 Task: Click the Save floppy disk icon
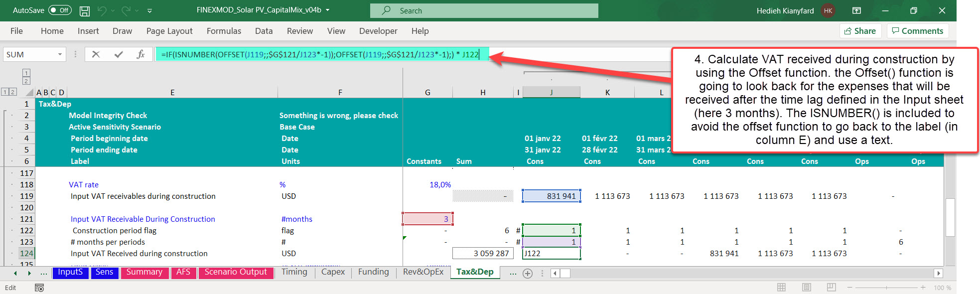[x=85, y=10]
